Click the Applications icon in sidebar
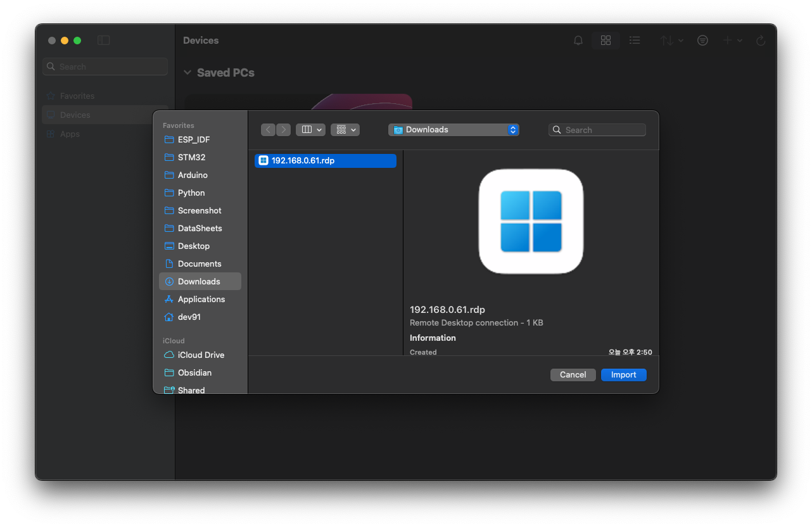812x527 pixels. 169,299
